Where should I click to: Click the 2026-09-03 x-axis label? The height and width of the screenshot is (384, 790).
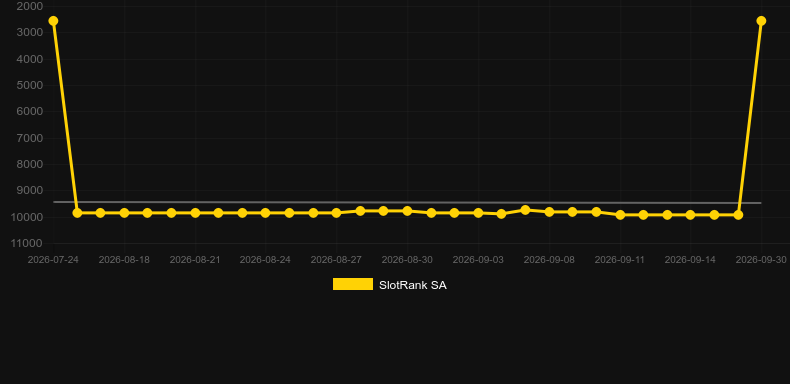pyautogui.click(x=478, y=260)
